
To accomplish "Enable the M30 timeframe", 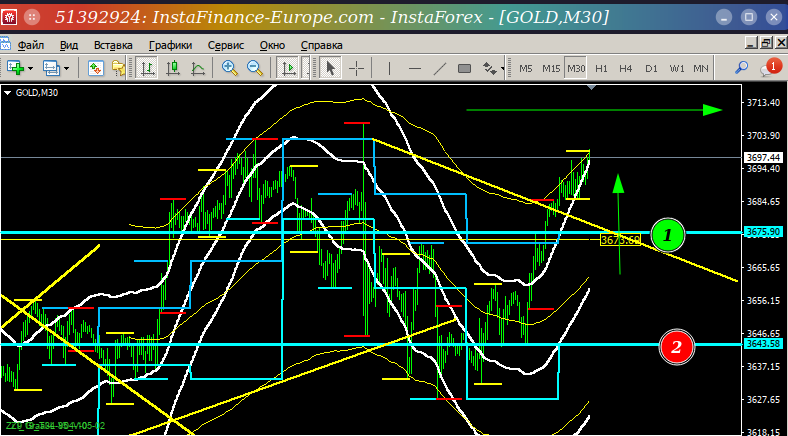I will coord(575,68).
